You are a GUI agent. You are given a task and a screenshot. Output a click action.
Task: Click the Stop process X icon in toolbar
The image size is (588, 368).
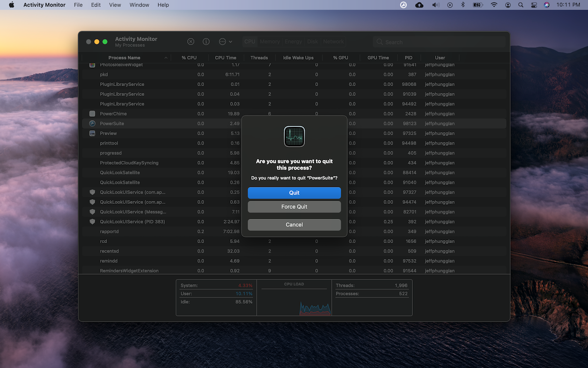191,42
